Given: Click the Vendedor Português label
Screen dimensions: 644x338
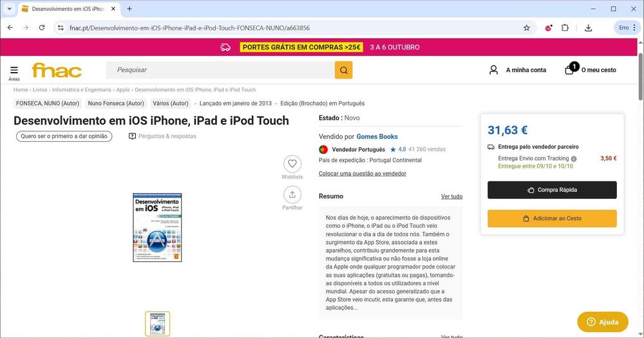Looking at the screenshot, I should click(x=358, y=149).
